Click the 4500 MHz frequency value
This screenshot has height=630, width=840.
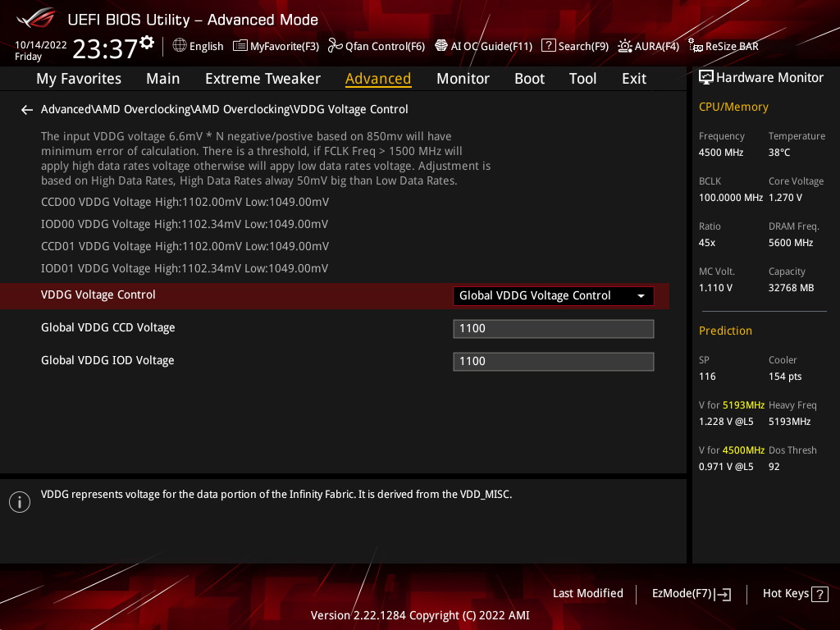point(720,153)
